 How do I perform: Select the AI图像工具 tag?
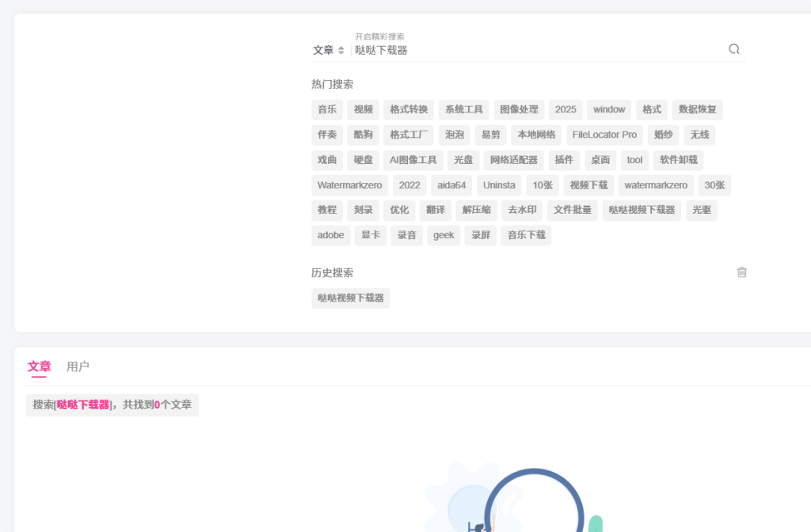(413, 160)
